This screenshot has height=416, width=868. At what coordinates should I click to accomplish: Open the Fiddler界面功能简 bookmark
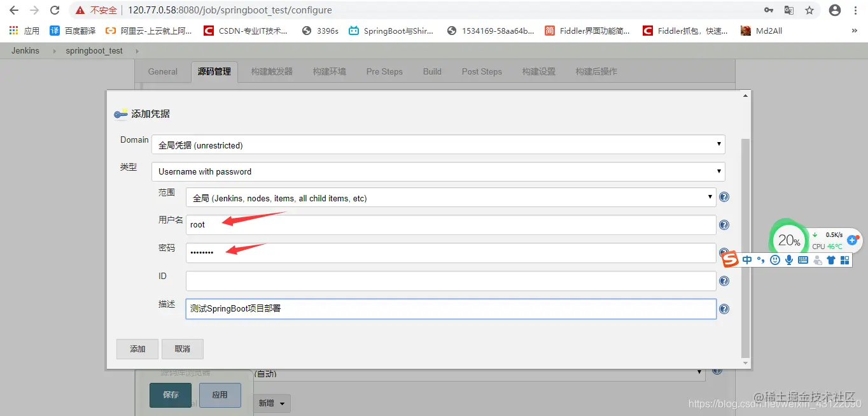click(587, 31)
